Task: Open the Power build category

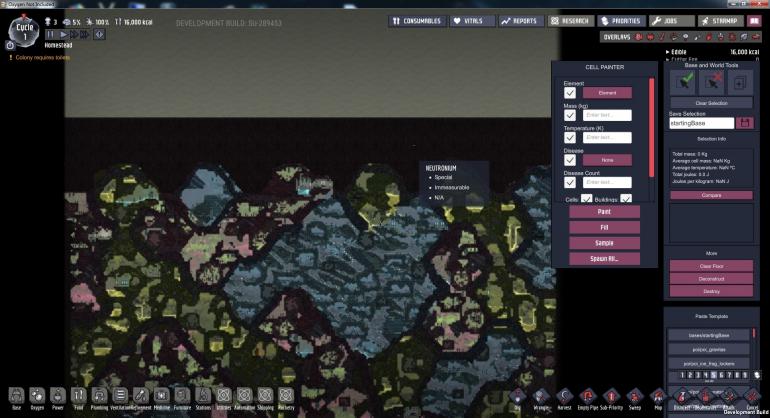Action: click(x=58, y=396)
